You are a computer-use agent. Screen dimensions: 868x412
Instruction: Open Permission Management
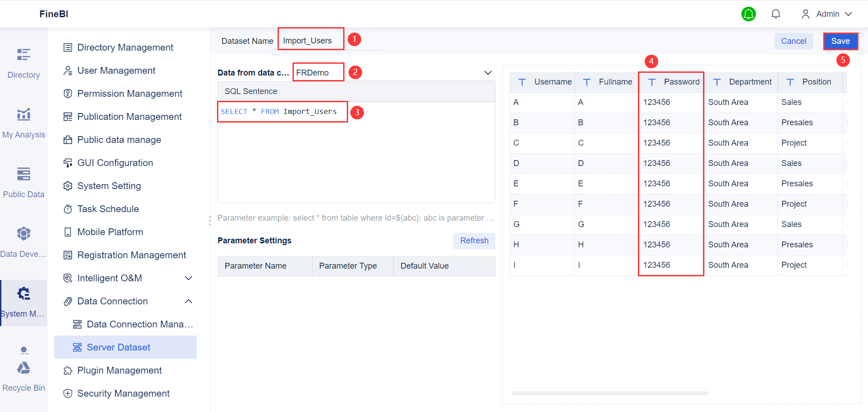pos(130,94)
